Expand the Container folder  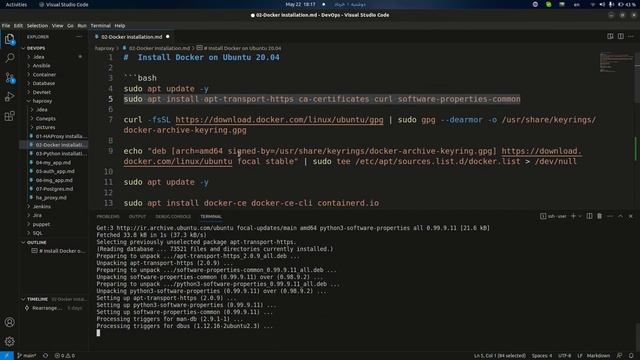(x=44, y=74)
